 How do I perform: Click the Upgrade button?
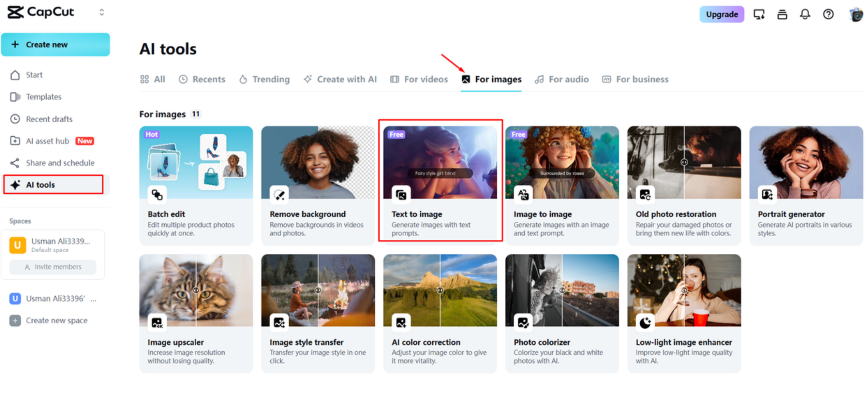point(722,14)
